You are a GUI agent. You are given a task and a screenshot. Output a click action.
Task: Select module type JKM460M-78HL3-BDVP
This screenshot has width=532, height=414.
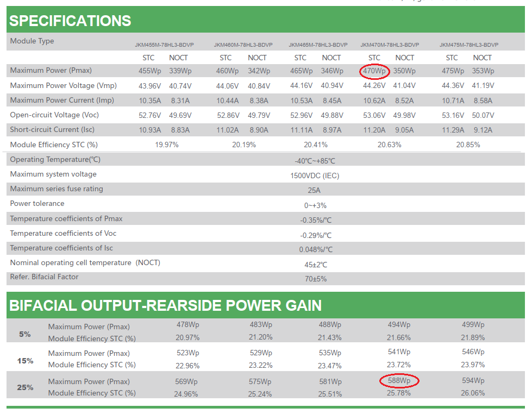243,45
